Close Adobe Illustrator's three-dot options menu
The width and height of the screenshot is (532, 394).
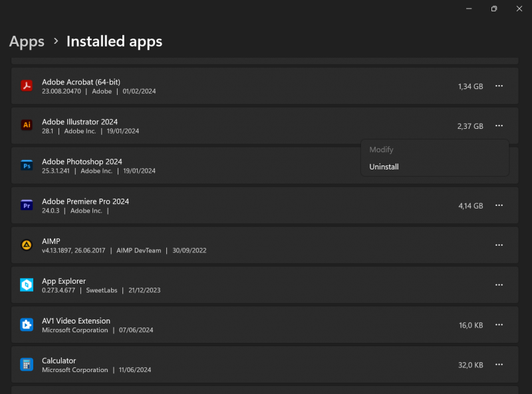point(499,126)
